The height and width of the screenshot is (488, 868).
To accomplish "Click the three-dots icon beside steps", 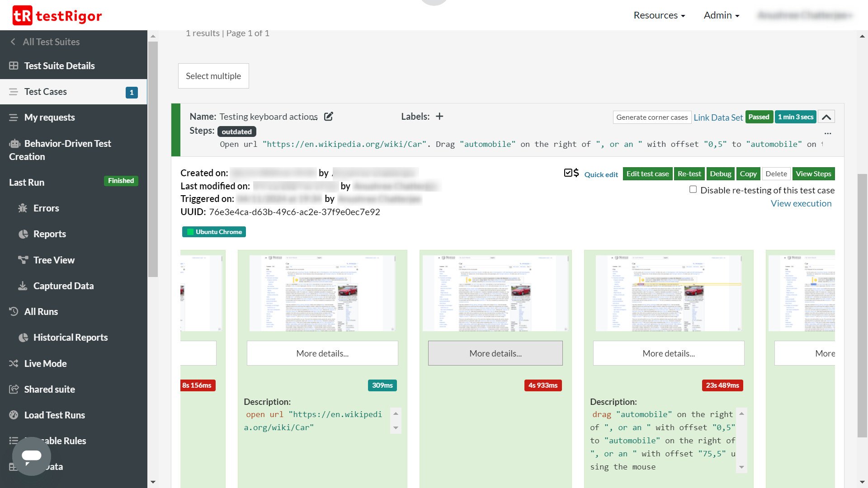I will click(x=828, y=133).
